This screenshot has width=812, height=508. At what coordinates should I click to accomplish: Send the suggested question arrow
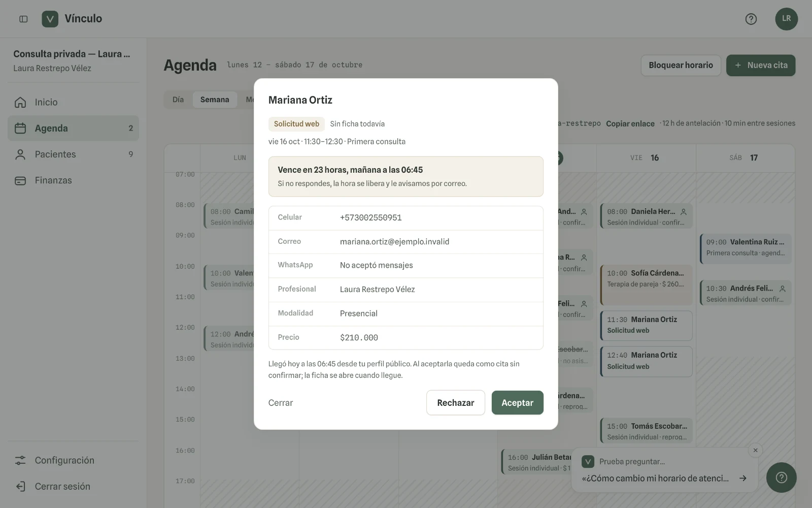click(x=742, y=478)
